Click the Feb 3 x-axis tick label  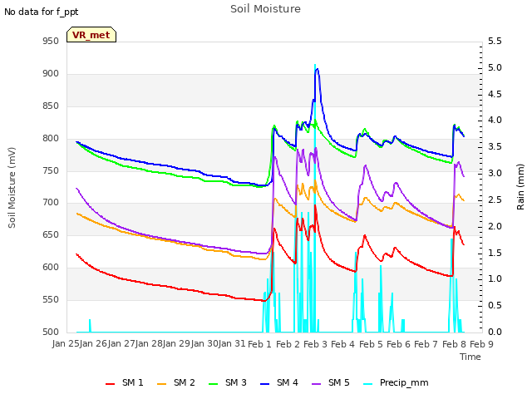315,344
